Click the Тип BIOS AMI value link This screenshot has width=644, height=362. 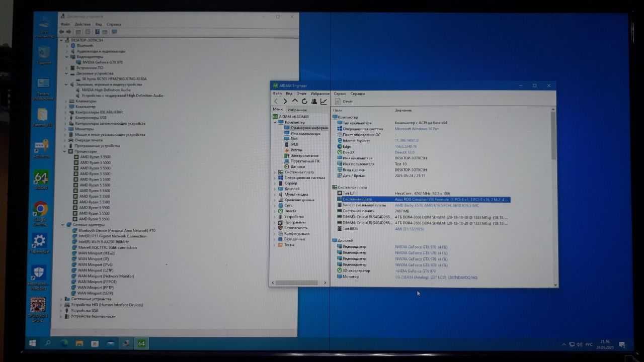click(x=410, y=229)
